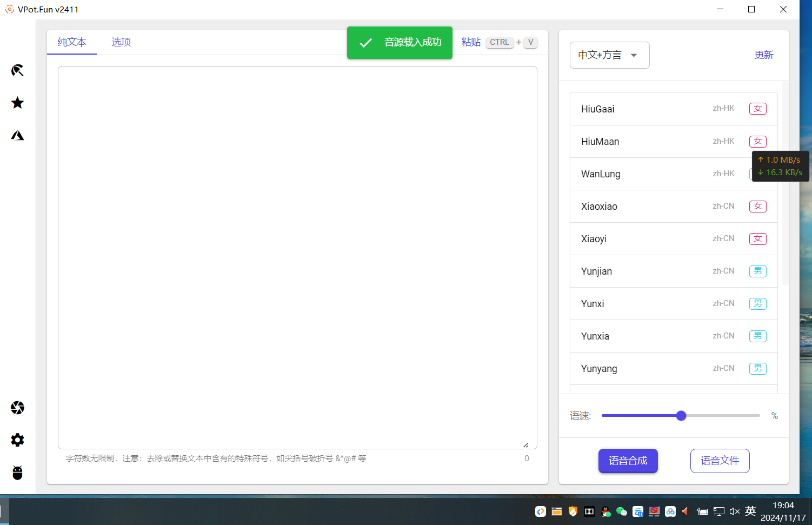Click the 语音文件 button
812x525 pixels.
[720, 461]
